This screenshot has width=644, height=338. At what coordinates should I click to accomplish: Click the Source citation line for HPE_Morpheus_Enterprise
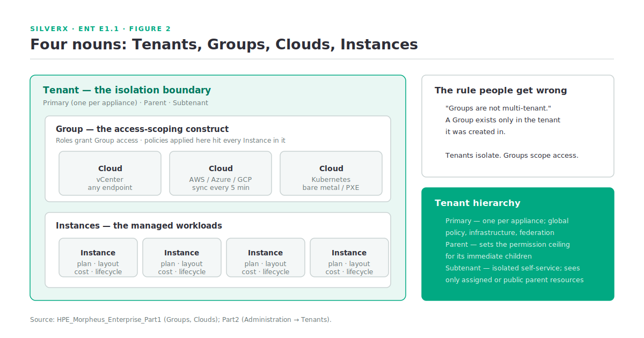point(181,320)
